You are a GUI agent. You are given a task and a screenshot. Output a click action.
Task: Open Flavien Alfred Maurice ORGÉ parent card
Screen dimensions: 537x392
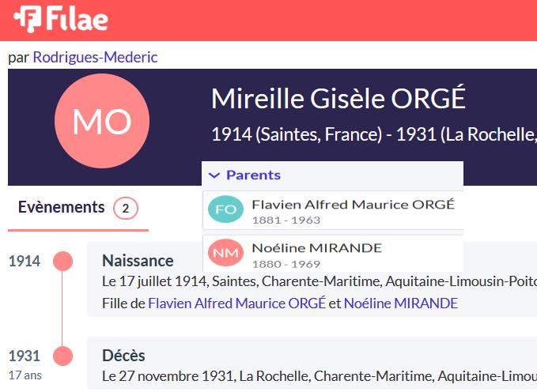pos(333,211)
